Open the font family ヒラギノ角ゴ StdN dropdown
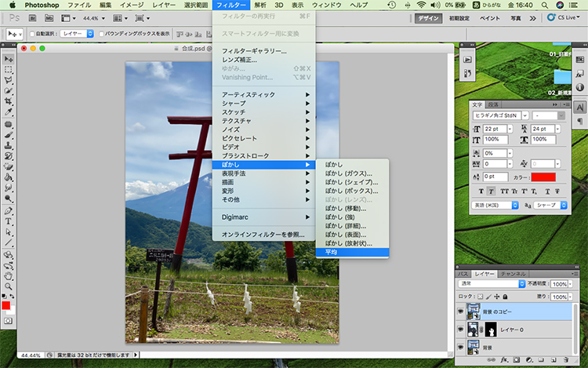The height and width of the screenshot is (368, 588). 525,115
